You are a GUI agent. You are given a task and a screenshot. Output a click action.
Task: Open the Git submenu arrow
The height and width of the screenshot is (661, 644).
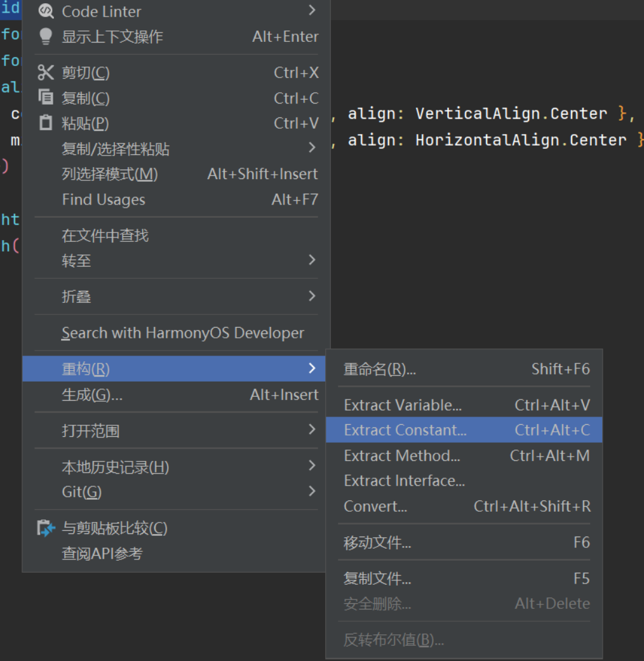click(x=312, y=491)
